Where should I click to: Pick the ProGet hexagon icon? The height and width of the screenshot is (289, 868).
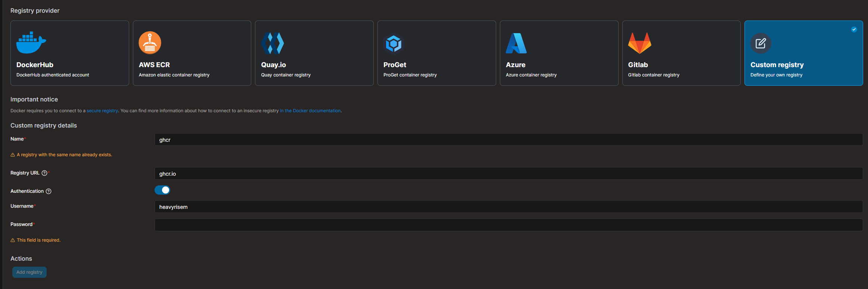click(393, 44)
